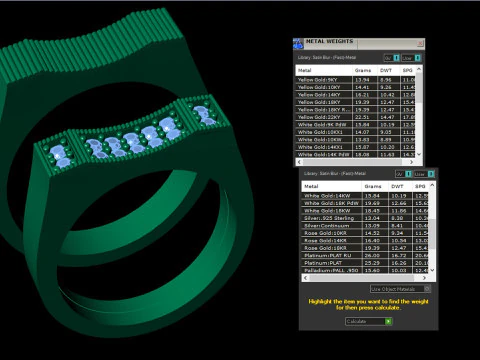Select the Rose Gold:10KR row

365,233
